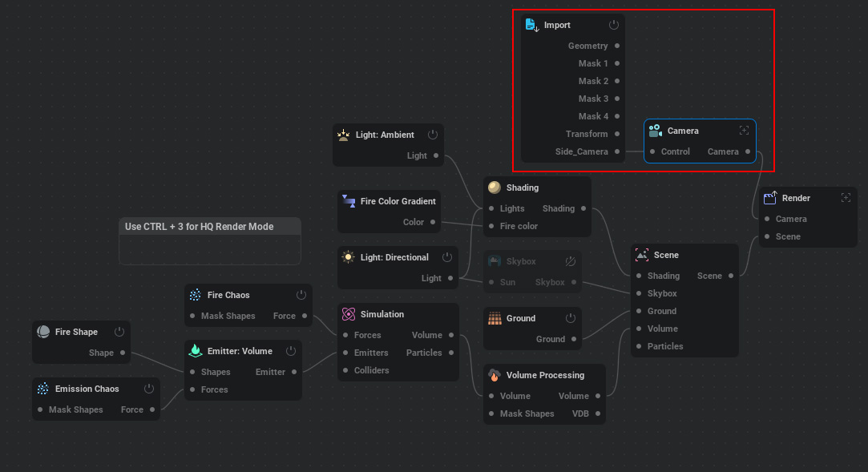This screenshot has width=868, height=472.
Task: Toggle the Emission Chaos power button
Action: click(149, 389)
